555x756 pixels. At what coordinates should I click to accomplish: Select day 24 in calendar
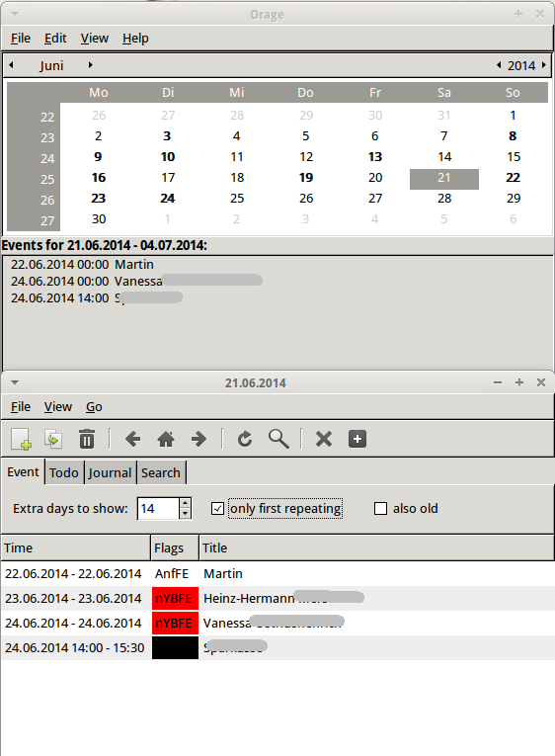click(x=168, y=199)
